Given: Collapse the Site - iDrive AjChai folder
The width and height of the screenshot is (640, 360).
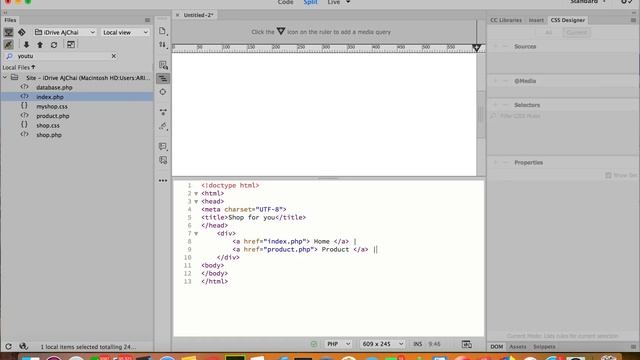Looking at the screenshot, I should coord(5,78).
